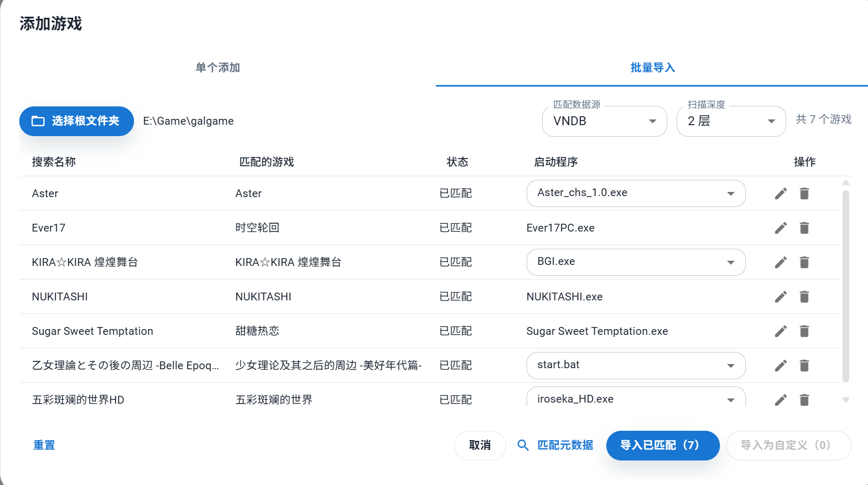Screen dimensions: 868x485
Task: Click the 导入为自定义 (0) button
Action: (x=789, y=445)
